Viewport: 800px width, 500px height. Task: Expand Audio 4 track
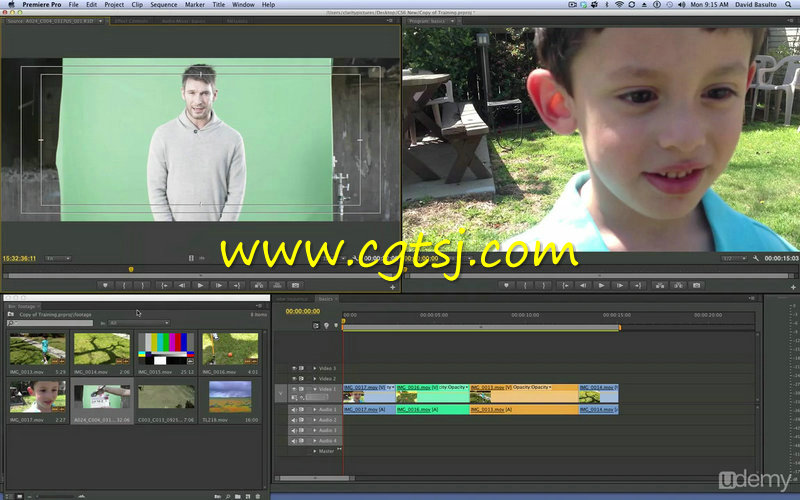pos(315,441)
